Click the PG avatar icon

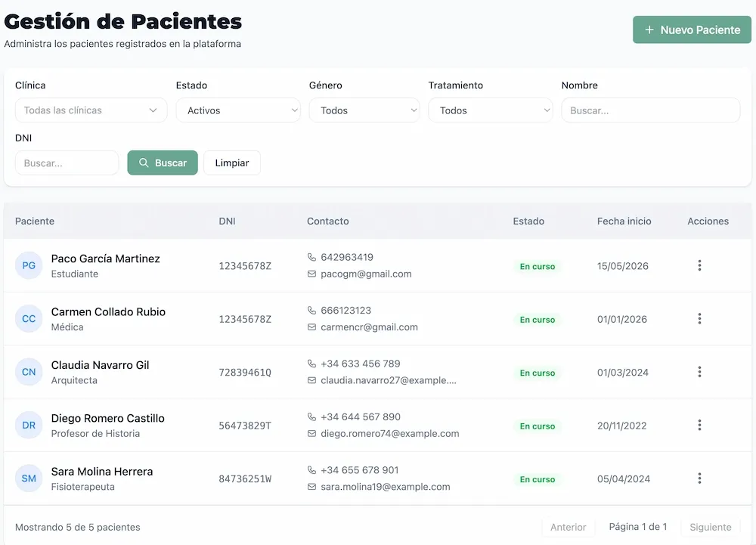[29, 265]
